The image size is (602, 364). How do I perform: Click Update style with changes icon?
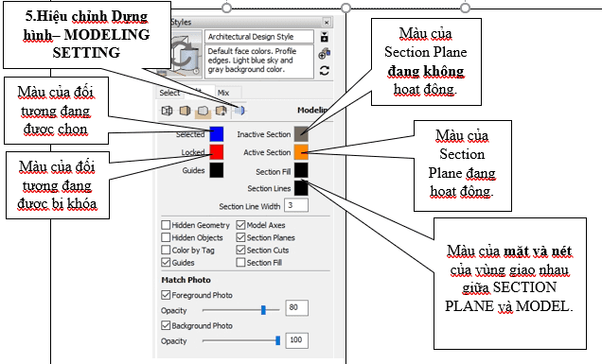tap(325, 71)
